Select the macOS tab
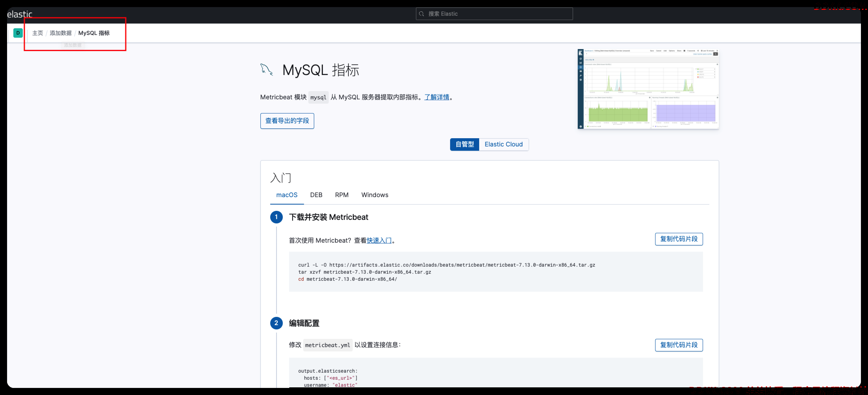 coord(287,195)
